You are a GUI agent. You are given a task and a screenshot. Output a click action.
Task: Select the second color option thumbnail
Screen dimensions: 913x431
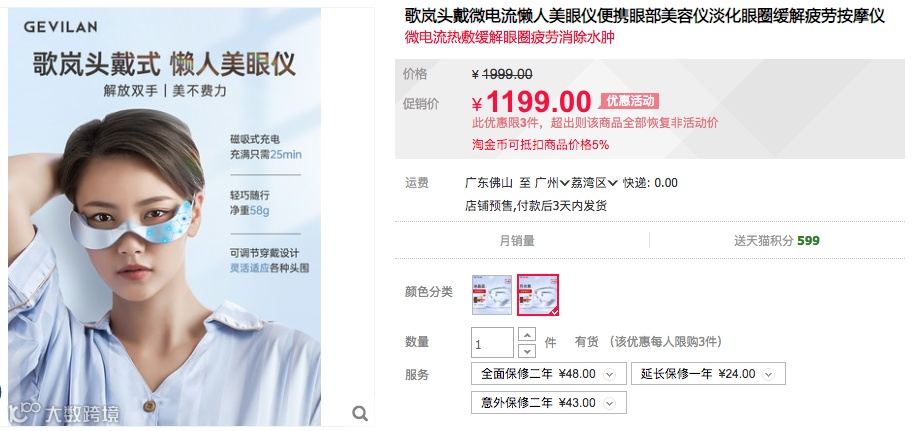click(537, 295)
